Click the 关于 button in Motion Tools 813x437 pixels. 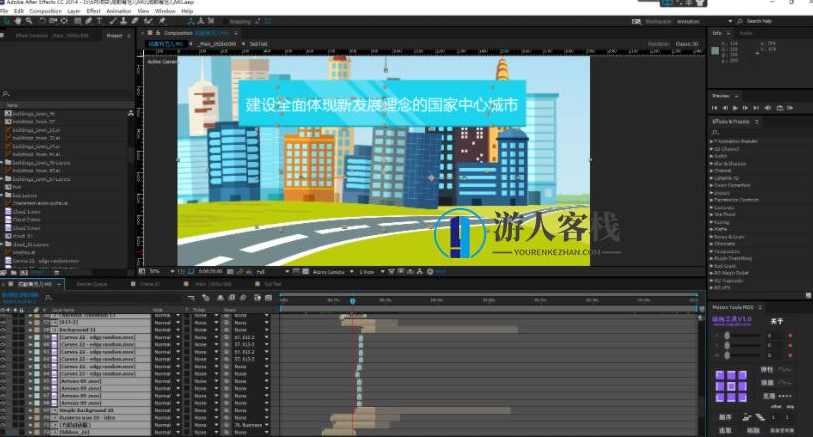click(776, 322)
